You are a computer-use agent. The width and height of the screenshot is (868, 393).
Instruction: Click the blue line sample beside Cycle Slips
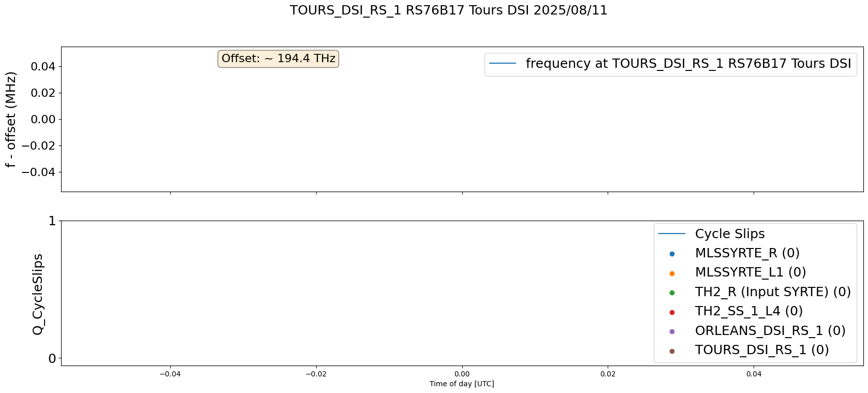pos(672,234)
